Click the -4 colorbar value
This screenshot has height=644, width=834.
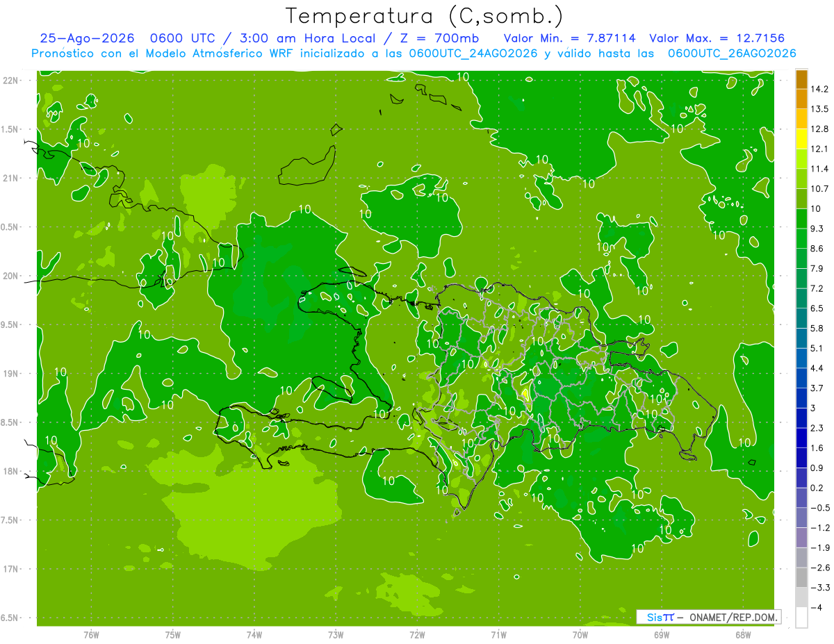pos(818,607)
